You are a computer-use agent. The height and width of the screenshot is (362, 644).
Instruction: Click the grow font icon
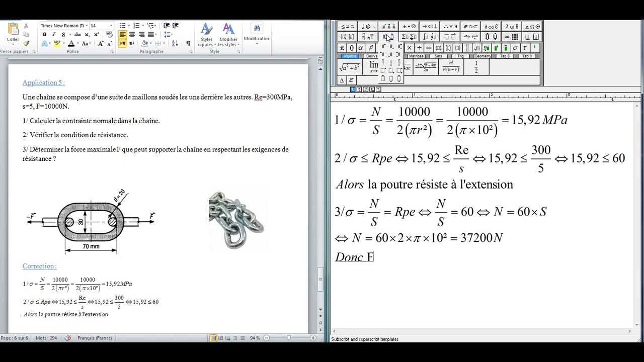click(101, 44)
